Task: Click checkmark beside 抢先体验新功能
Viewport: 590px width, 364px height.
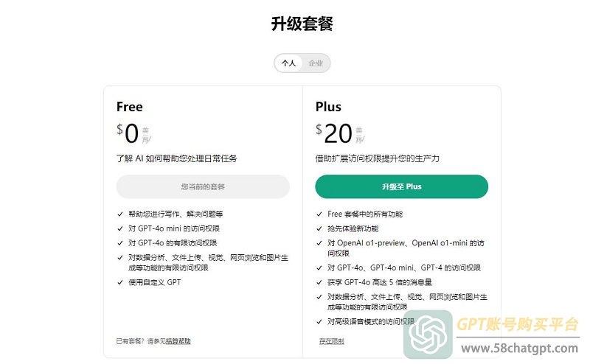Action: click(x=319, y=228)
